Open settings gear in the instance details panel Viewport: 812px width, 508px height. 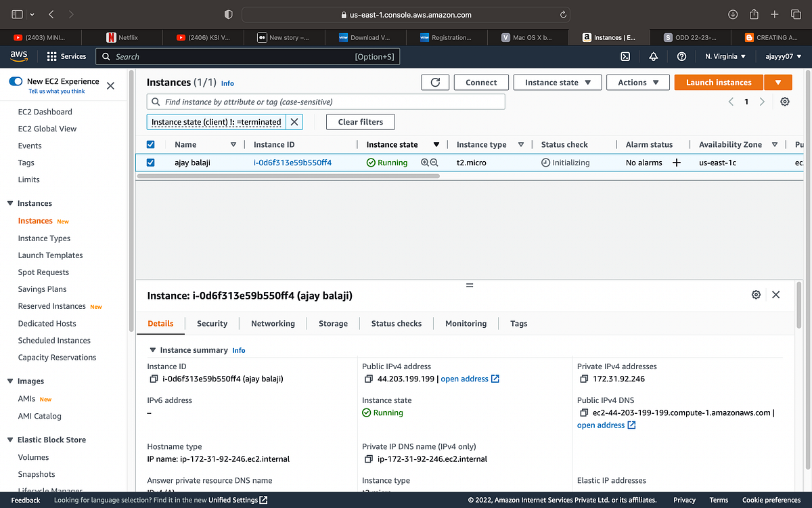[756, 295]
